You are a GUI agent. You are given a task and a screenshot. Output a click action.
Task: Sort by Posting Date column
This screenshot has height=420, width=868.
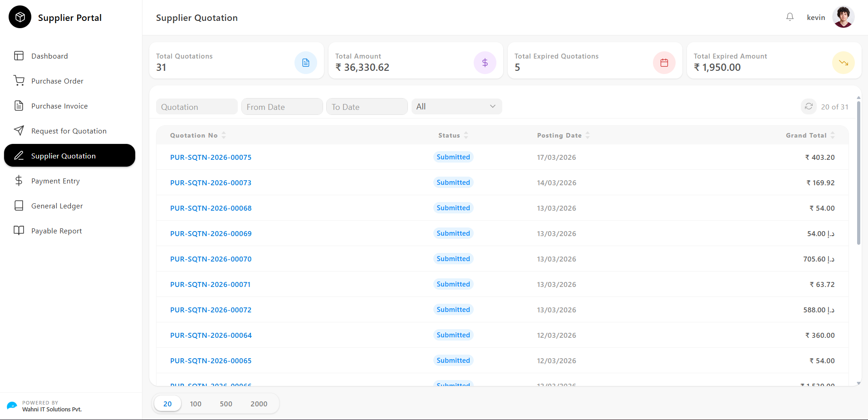click(x=588, y=135)
